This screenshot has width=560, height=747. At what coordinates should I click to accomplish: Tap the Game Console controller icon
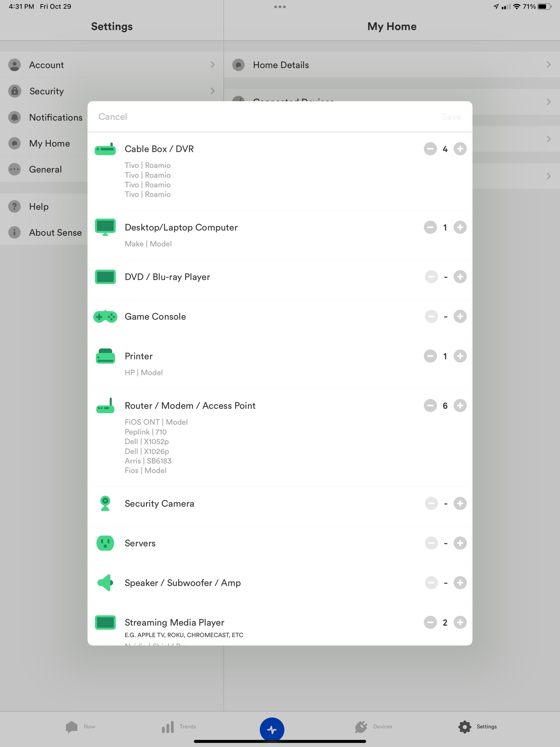[x=105, y=317]
